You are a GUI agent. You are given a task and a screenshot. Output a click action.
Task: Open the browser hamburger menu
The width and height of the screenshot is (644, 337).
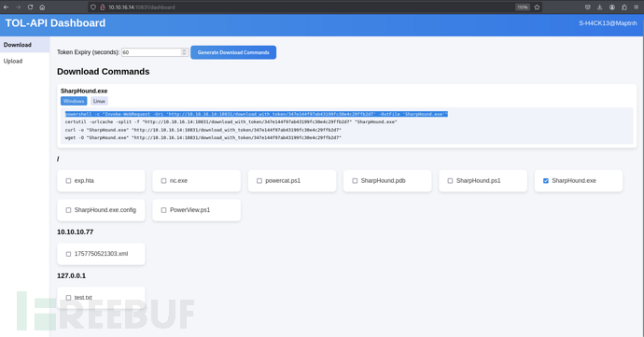[637, 7]
